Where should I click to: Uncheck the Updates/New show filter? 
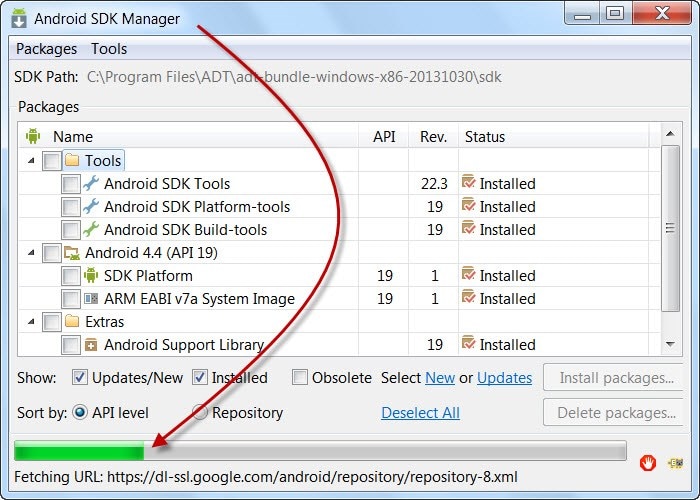coord(80,377)
